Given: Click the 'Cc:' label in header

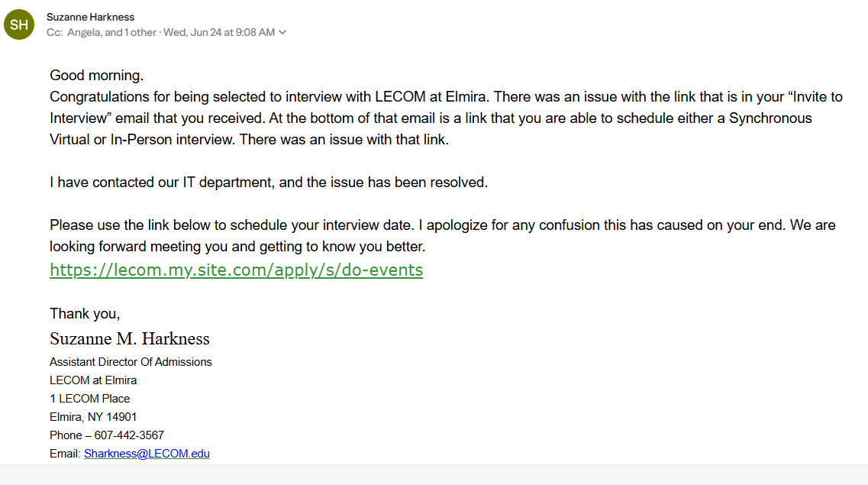Looking at the screenshot, I should click(x=54, y=33).
